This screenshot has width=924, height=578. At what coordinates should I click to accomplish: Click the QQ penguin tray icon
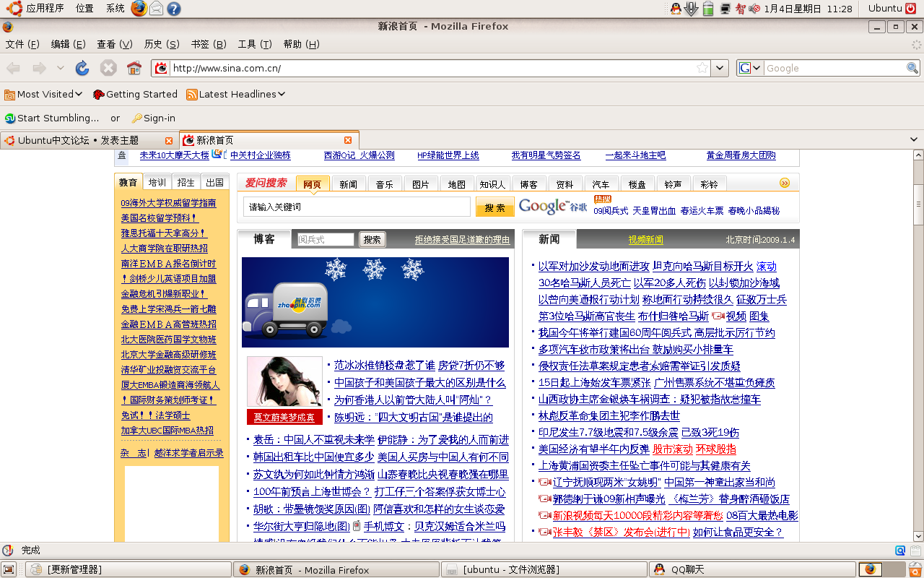pos(676,9)
